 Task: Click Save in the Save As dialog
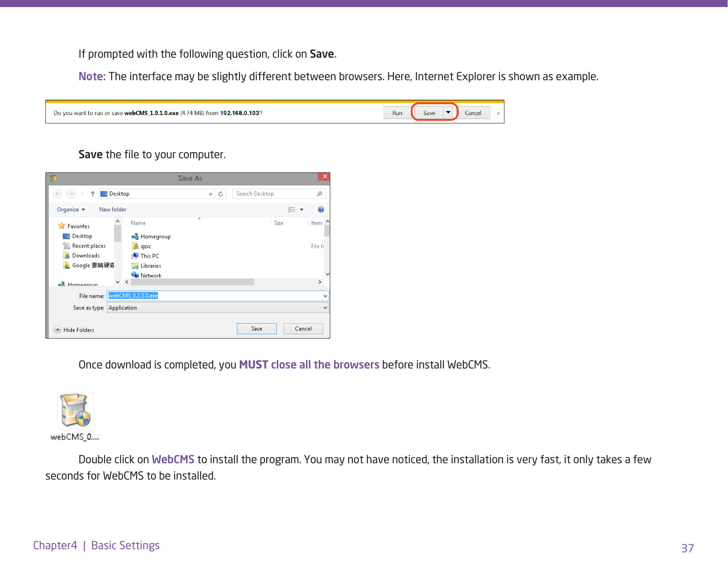click(x=257, y=329)
